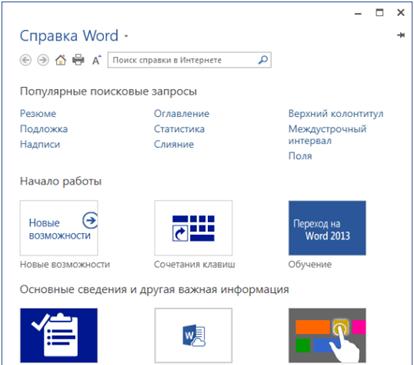Open the Переход на Word 2013 tile
This screenshot has height=365, width=414.
click(327, 228)
